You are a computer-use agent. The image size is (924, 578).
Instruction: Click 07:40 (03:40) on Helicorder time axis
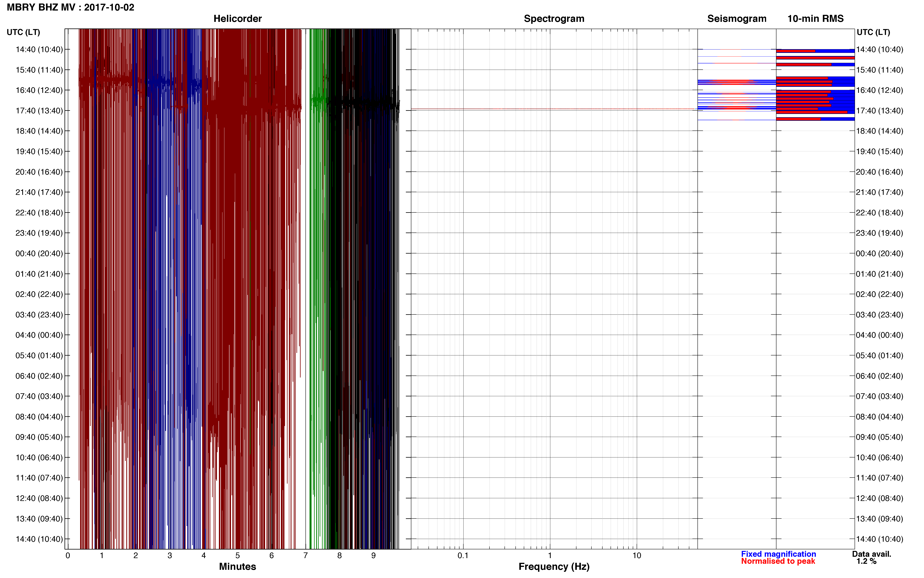pyautogui.click(x=39, y=396)
